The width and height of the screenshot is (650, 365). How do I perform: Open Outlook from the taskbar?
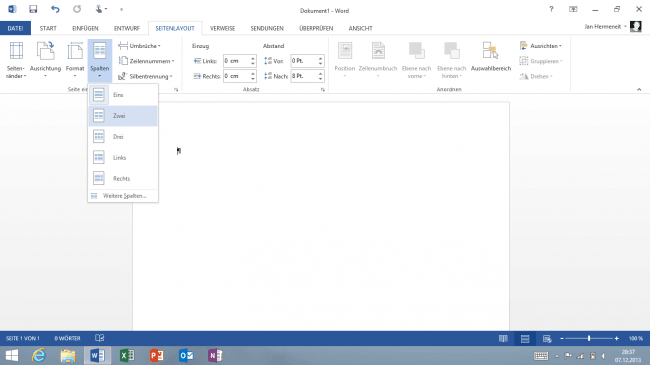pos(186,355)
